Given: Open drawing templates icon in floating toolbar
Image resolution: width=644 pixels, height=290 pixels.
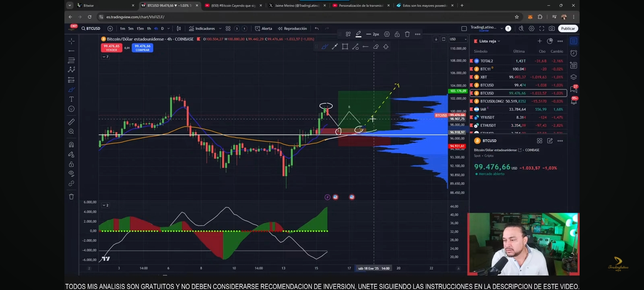Looking at the screenshot, I should 348,34.
